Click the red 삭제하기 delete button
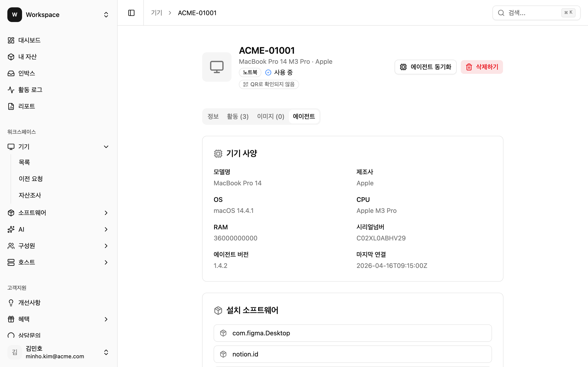The width and height of the screenshot is (588, 367). coord(482,67)
